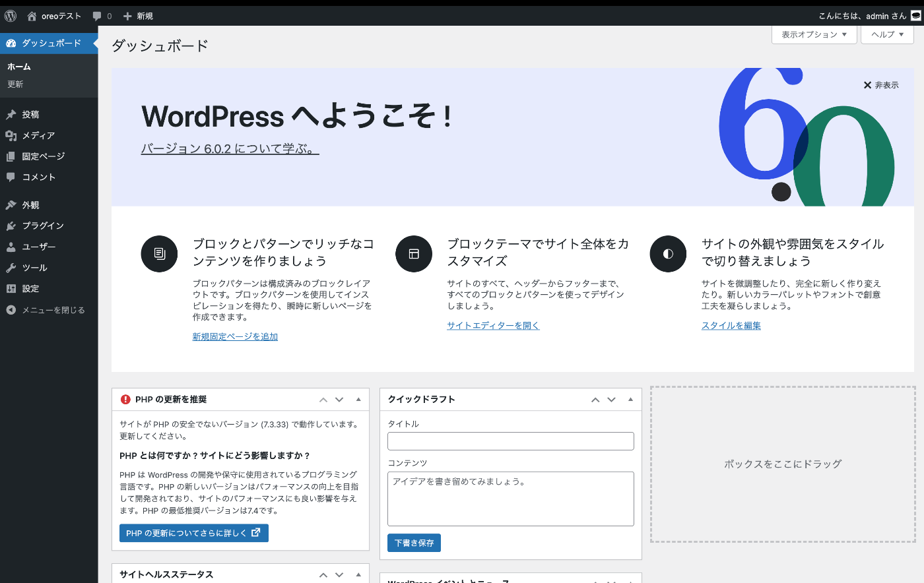The image size is (924, 583).
Task: Click the ツール wrench icon
Action: [11, 268]
